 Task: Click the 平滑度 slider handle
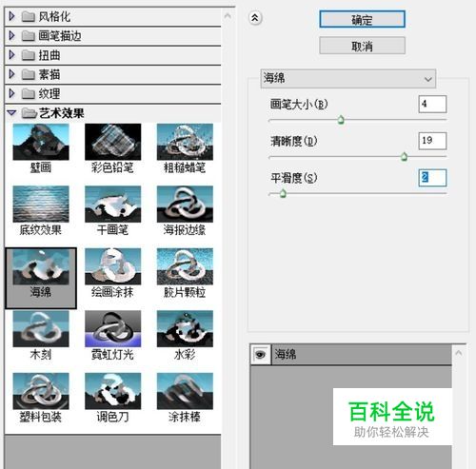pyautogui.click(x=283, y=193)
